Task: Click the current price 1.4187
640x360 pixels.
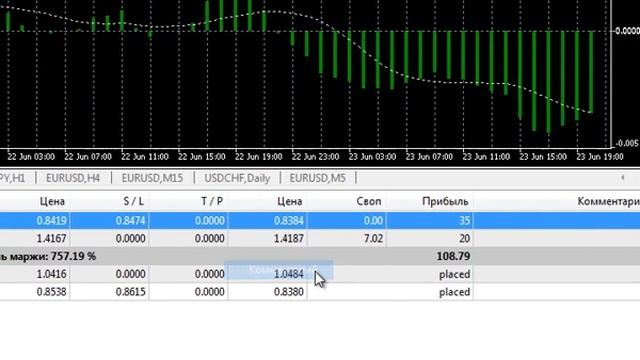Action: point(289,238)
